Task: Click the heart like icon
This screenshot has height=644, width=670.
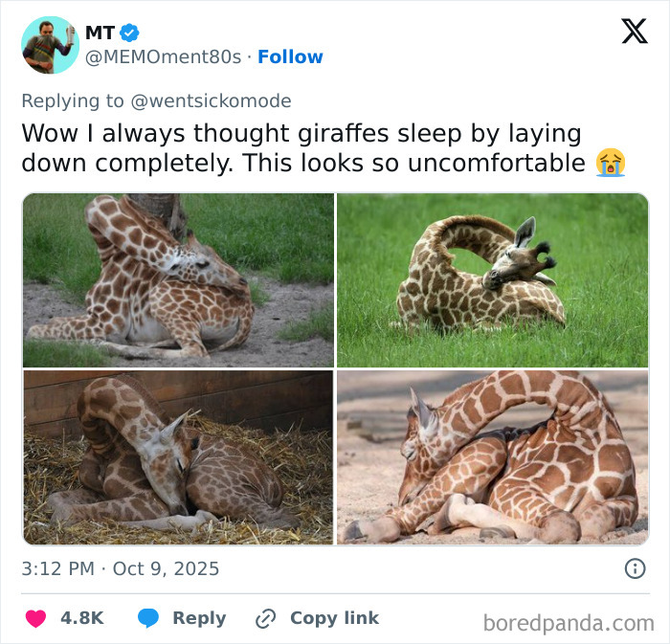Action: [35, 618]
